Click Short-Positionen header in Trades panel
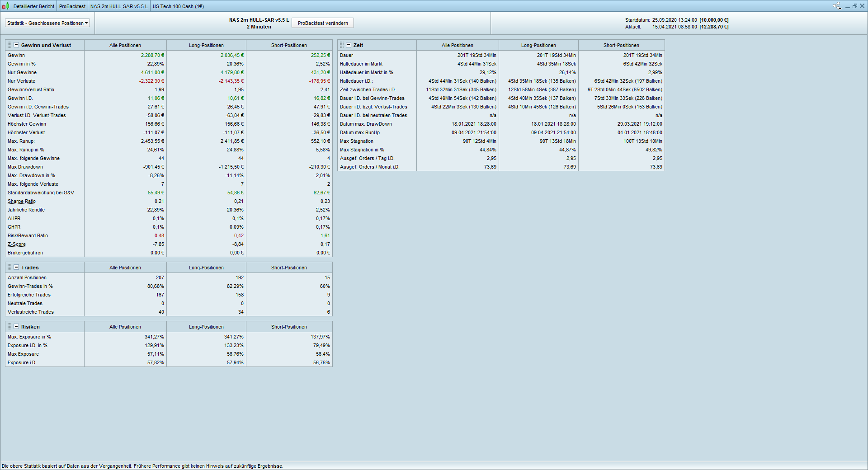This screenshot has width=868, height=470. coord(289,268)
